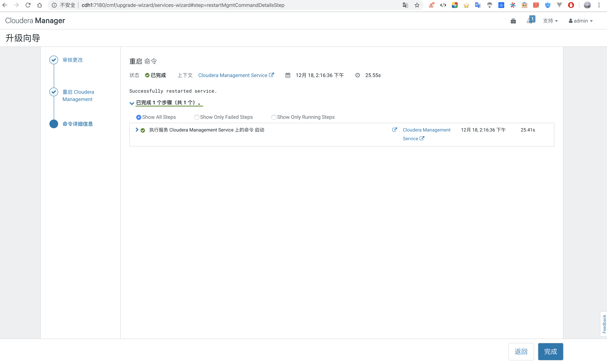Click the sidebar step marker for 命令详细信息
This screenshot has width=607, height=364.
point(54,124)
